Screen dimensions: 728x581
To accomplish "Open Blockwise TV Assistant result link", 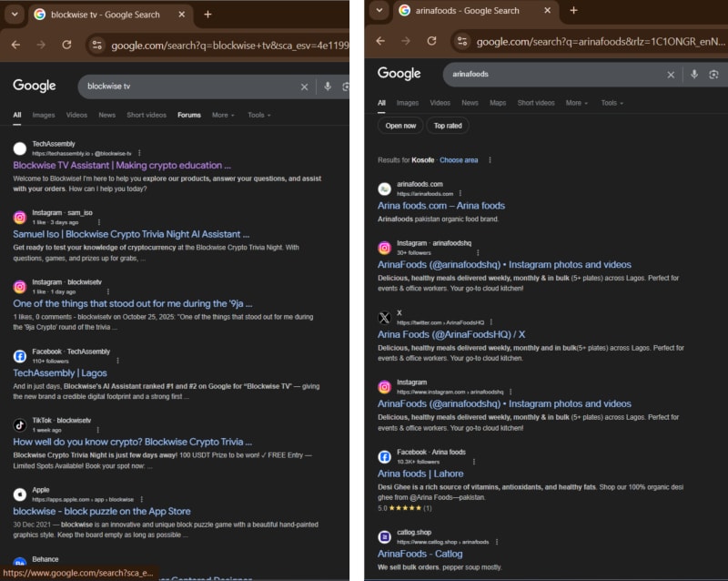I will 122,165.
